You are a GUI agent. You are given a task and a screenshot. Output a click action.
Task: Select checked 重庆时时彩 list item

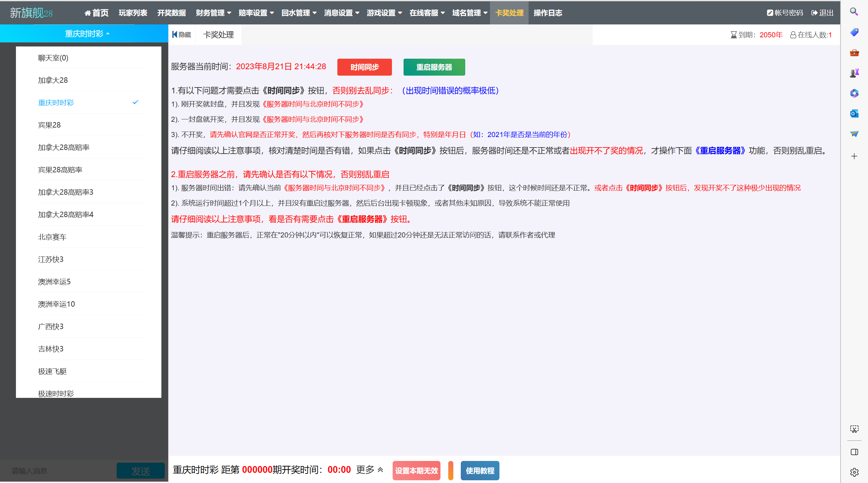tap(92, 103)
